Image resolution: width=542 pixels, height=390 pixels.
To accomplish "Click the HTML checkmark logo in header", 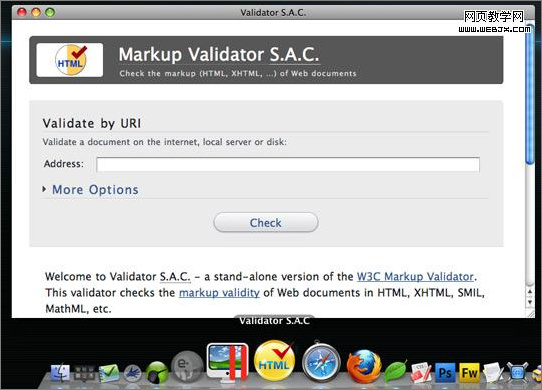I will 70,60.
